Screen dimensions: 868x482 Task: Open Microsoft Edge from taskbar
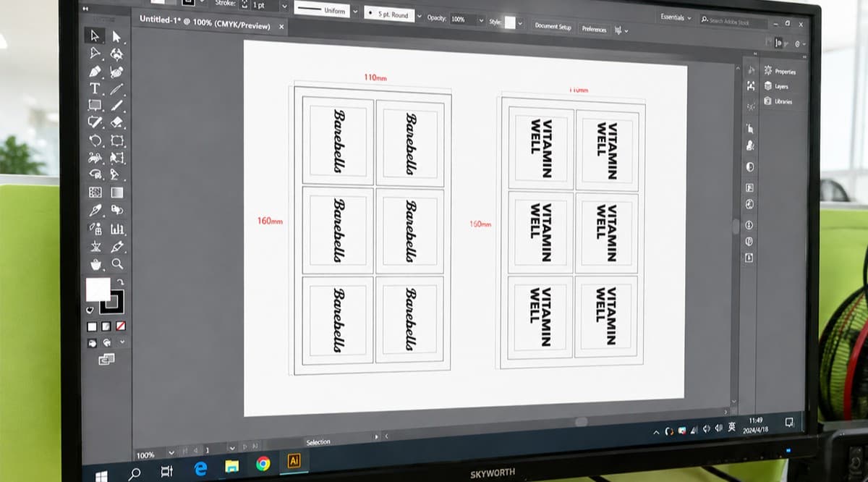[200, 469]
